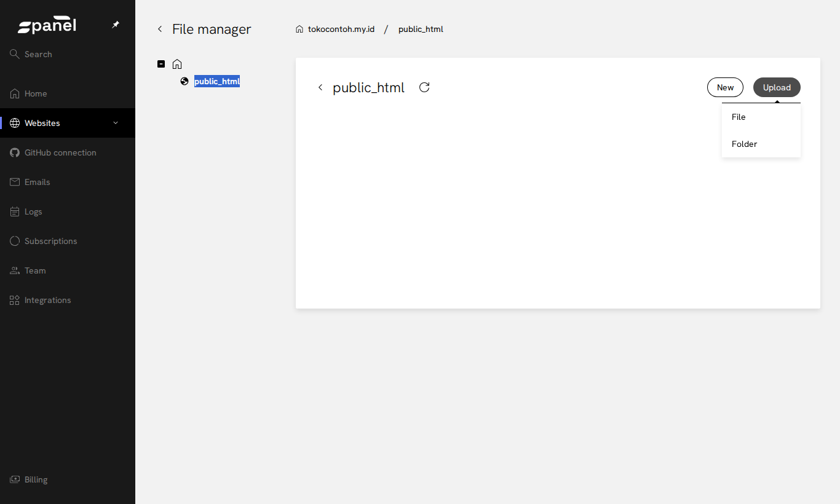The width and height of the screenshot is (840, 504).
Task: Open the Billing icon
Action: pyautogui.click(x=15, y=479)
